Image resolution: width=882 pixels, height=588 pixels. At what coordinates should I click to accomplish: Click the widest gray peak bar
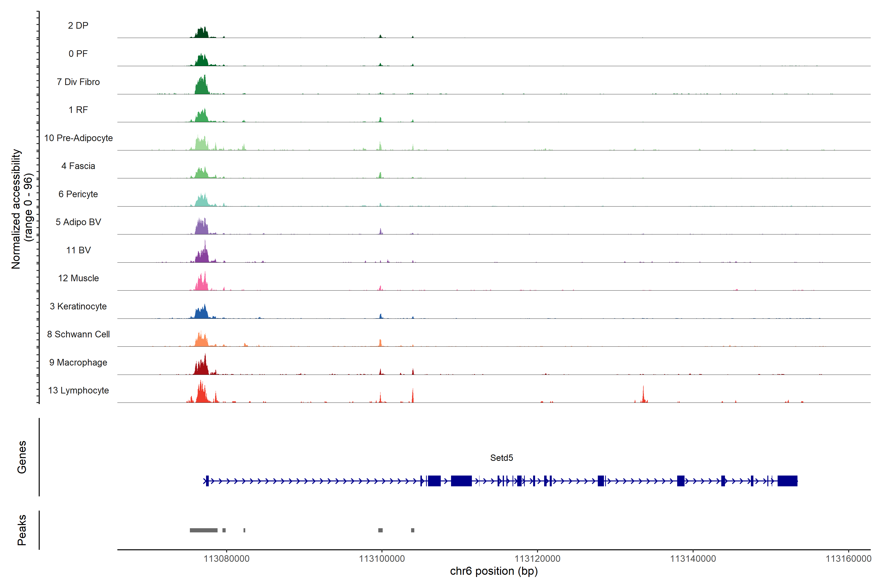point(204,530)
